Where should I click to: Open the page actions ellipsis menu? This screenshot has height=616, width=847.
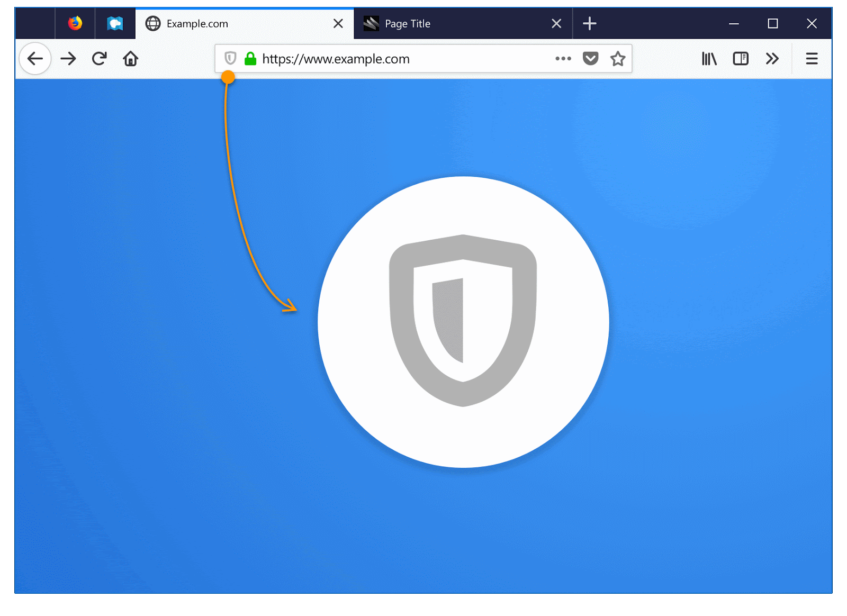click(x=563, y=59)
